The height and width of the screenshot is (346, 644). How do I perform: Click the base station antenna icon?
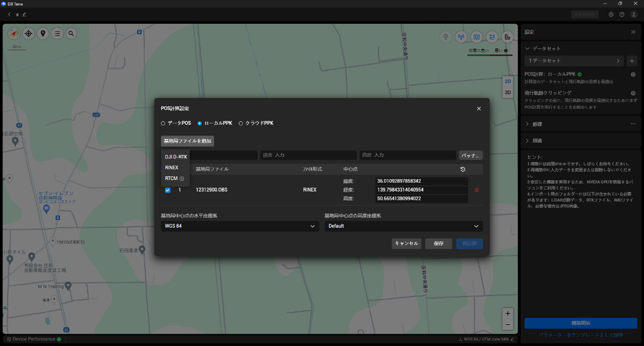pos(461,37)
